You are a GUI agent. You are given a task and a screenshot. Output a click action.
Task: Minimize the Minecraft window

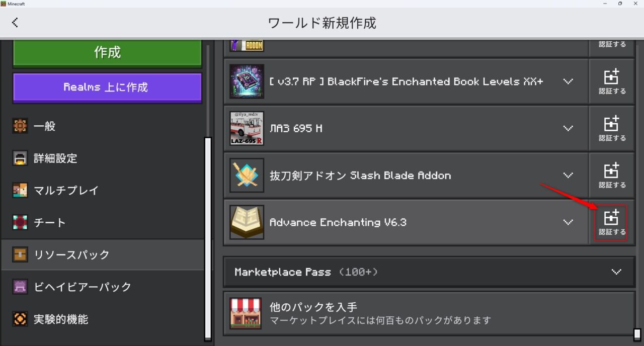pos(605,4)
